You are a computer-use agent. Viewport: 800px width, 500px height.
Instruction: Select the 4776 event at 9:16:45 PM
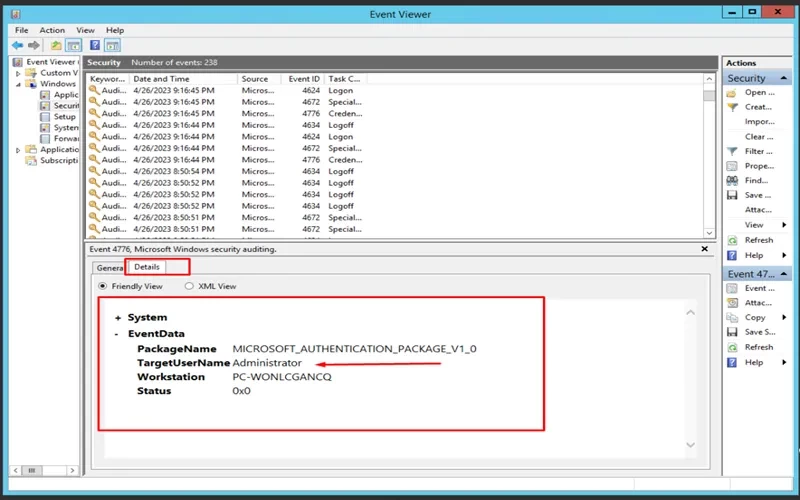[225, 114]
